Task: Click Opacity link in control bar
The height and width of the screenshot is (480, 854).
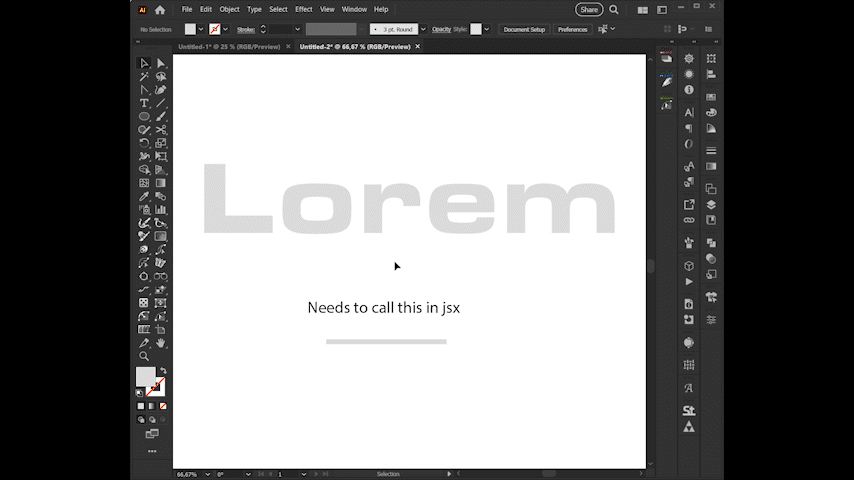Action: (441, 29)
